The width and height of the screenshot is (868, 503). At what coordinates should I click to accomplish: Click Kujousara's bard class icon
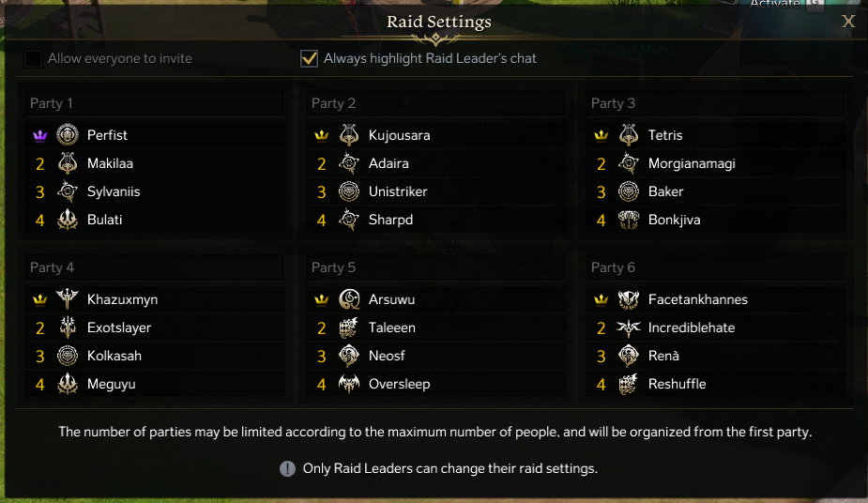tap(349, 135)
